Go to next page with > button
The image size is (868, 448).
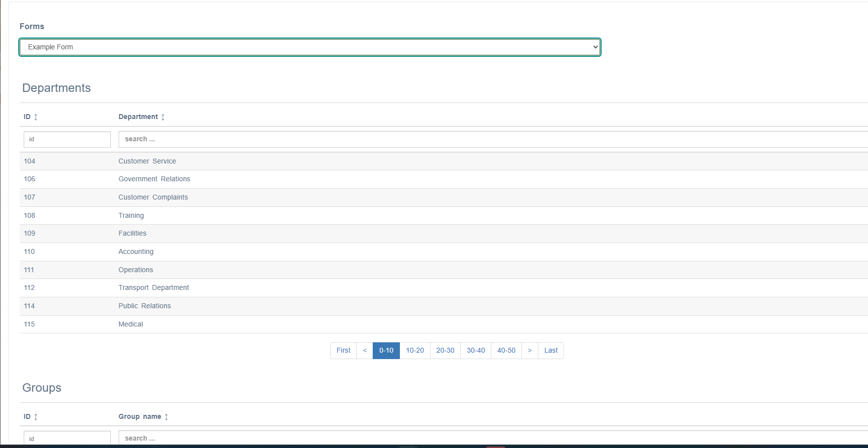(x=530, y=351)
